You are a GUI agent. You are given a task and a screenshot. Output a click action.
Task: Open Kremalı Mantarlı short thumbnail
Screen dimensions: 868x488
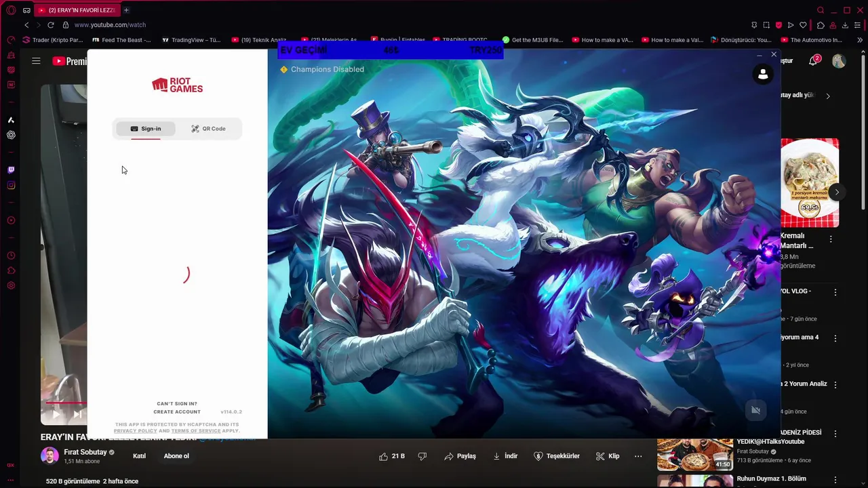tap(810, 183)
